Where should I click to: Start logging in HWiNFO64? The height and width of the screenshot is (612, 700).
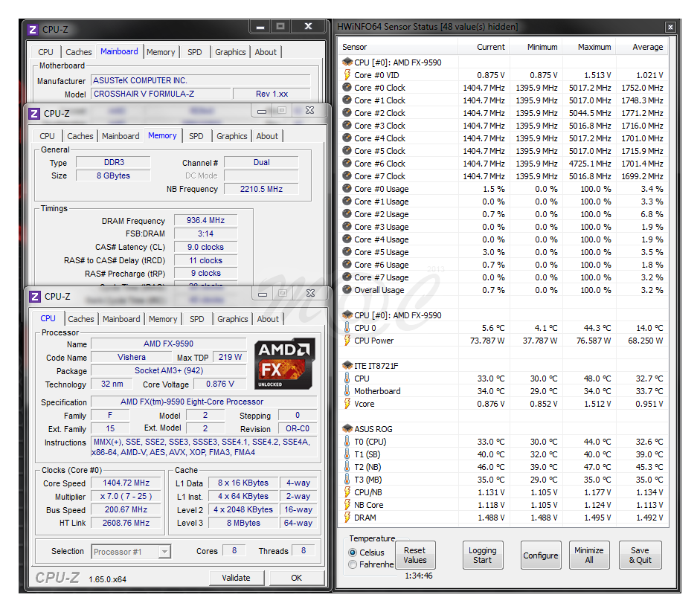[x=483, y=555]
